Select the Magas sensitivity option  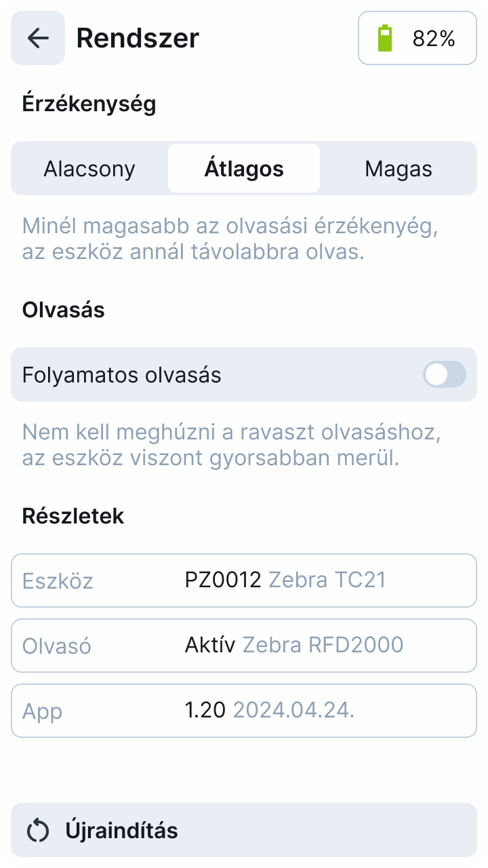click(x=398, y=168)
